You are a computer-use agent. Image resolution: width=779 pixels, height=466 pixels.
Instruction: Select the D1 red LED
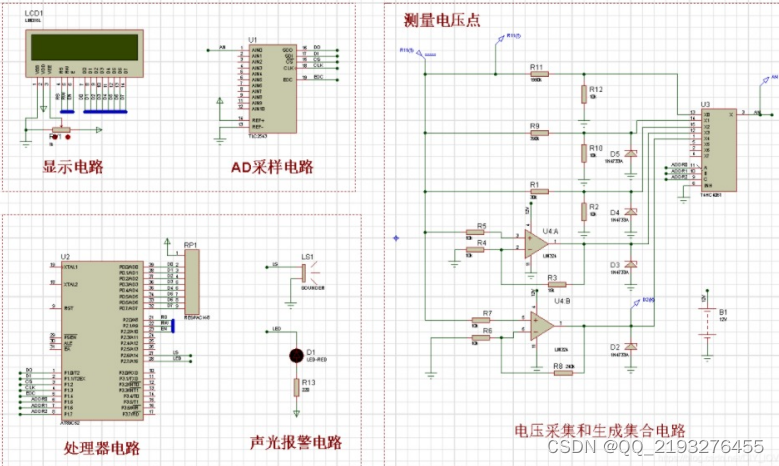[296, 355]
